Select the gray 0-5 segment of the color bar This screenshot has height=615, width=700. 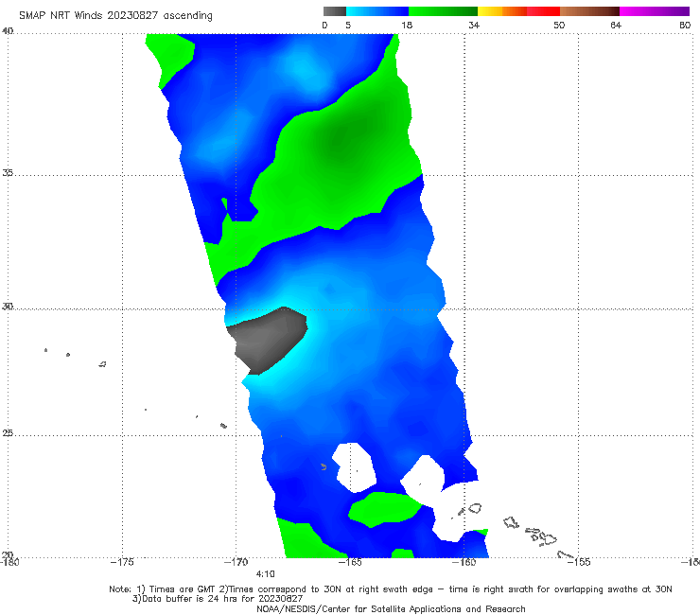click(334, 11)
